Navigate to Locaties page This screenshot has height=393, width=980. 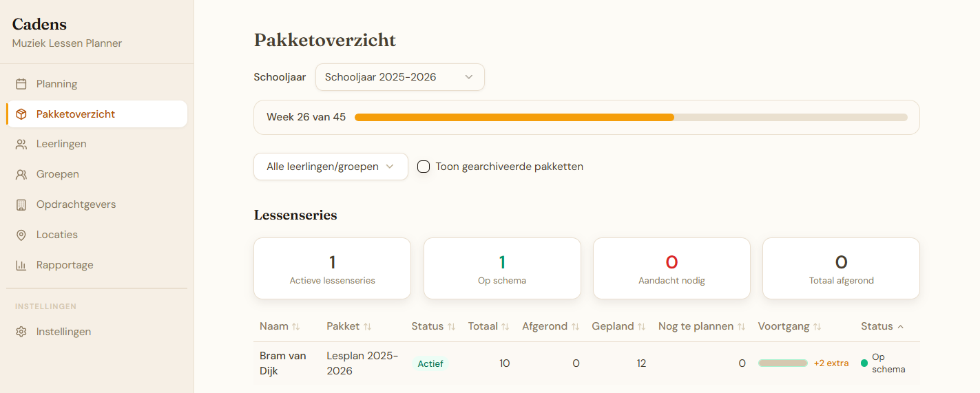tap(96, 235)
